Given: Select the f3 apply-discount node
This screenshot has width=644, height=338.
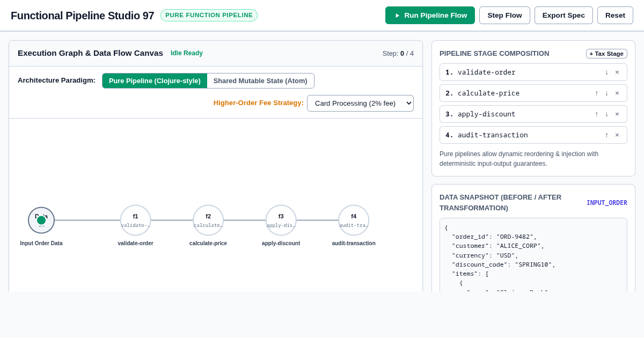Looking at the screenshot, I should pyautogui.click(x=281, y=220).
